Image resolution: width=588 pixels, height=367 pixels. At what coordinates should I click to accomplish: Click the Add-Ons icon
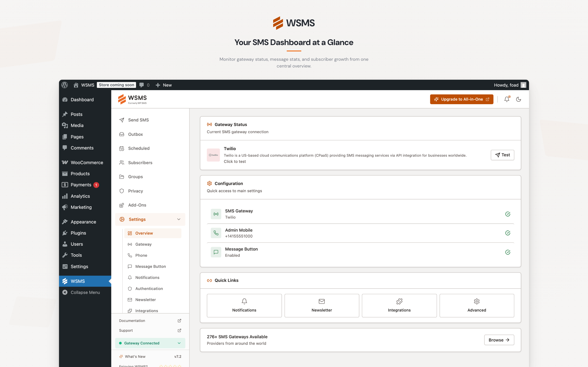coord(122,205)
